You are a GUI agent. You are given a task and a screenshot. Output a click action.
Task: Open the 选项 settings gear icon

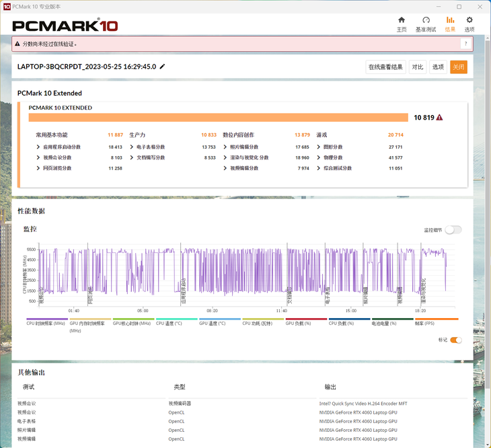coord(469,24)
